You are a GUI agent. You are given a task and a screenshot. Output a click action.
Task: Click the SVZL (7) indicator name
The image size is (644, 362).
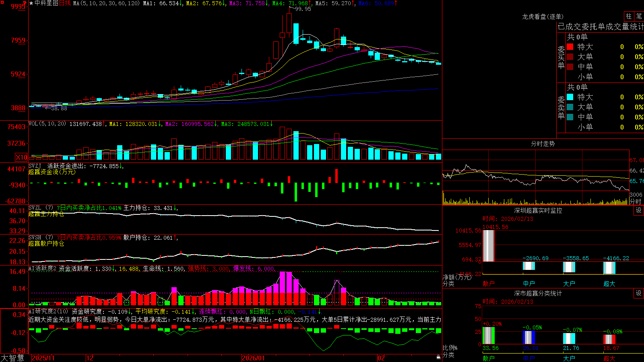coord(41,208)
